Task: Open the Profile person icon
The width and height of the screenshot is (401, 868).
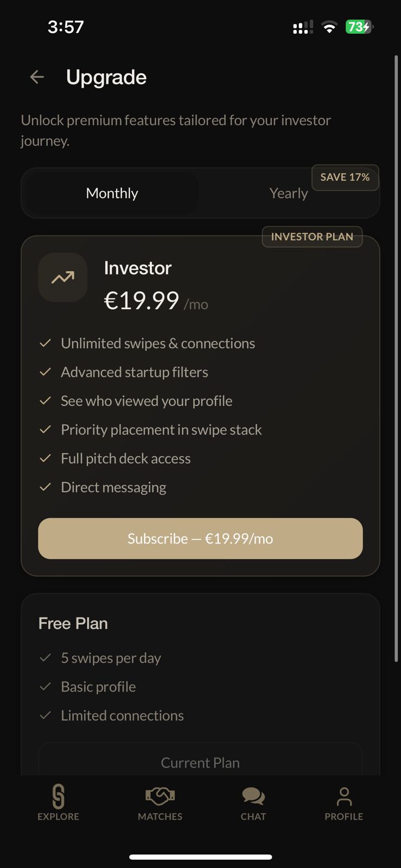Action: click(x=343, y=796)
